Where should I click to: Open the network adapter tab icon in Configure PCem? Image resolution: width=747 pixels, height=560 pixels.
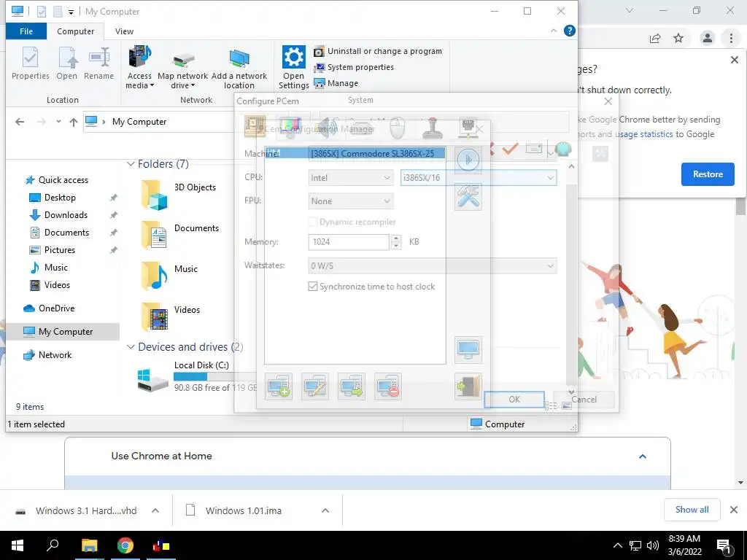468,127
